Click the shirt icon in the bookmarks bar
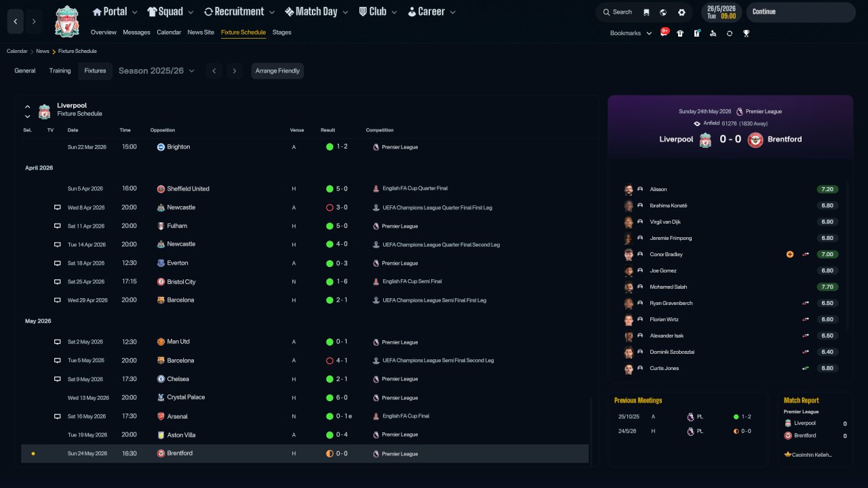868x488 pixels. [680, 33]
